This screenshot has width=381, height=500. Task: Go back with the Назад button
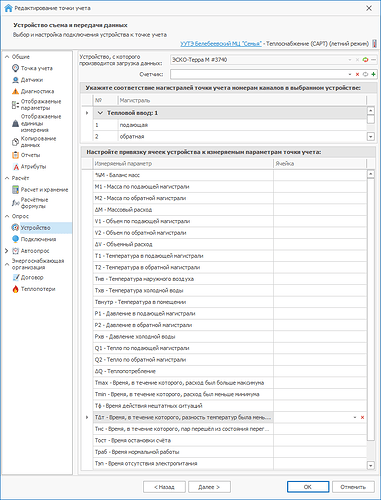[164, 487]
